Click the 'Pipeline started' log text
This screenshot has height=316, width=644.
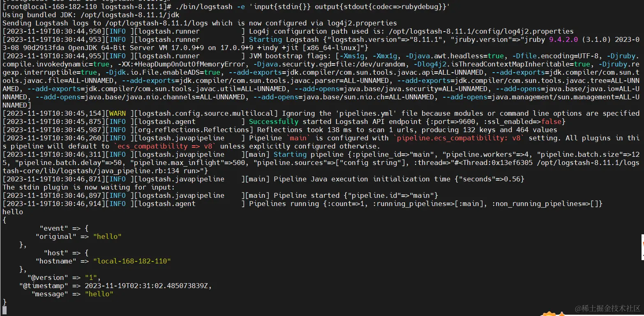coord(306,195)
